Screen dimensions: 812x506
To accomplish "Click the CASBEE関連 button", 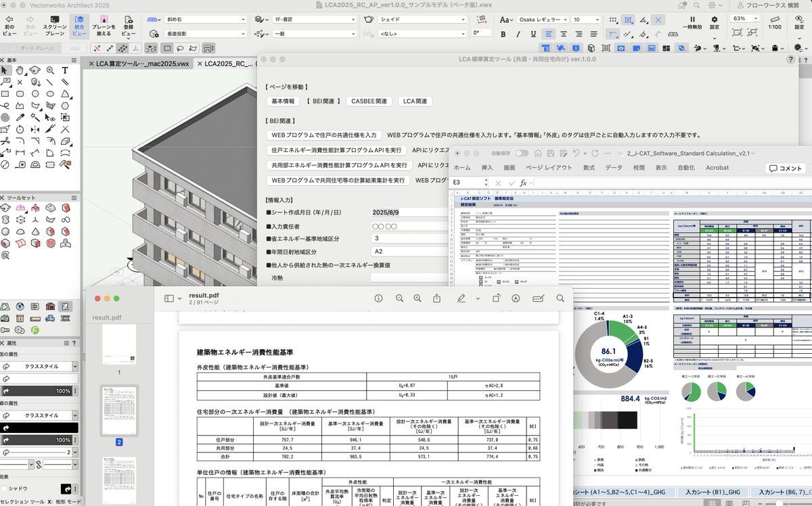I will pyautogui.click(x=369, y=101).
